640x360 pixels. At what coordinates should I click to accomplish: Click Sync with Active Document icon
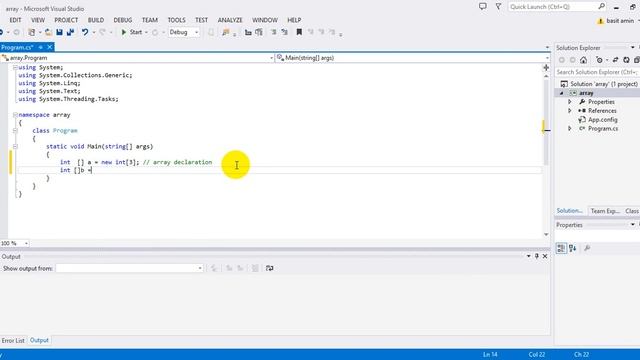pyautogui.click(x=616, y=60)
